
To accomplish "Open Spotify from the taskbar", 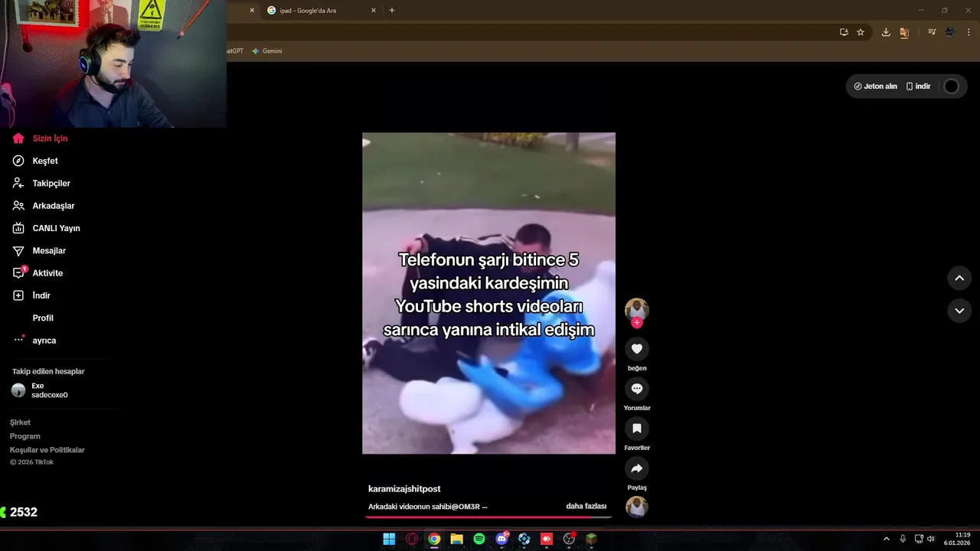I will click(x=479, y=539).
